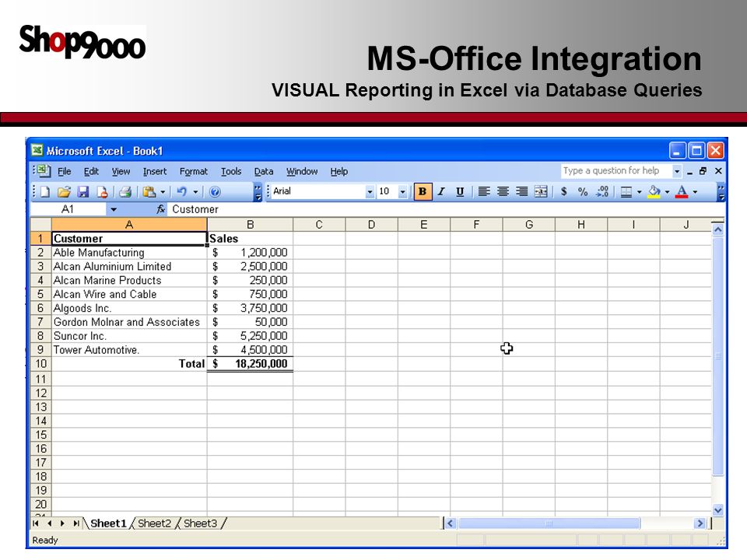Expand the Undo history dropdown arrow
This screenshot has height=560, width=747.
[195, 192]
